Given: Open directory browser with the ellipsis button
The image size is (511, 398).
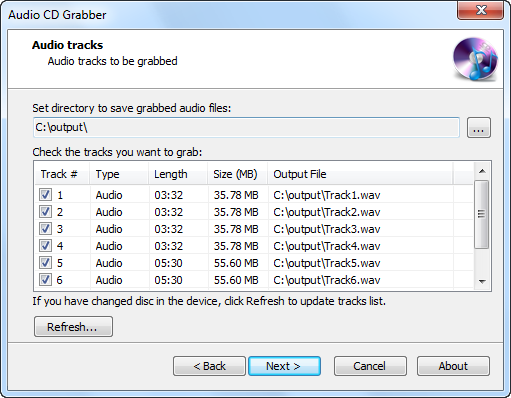Looking at the screenshot, I should (479, 127).
